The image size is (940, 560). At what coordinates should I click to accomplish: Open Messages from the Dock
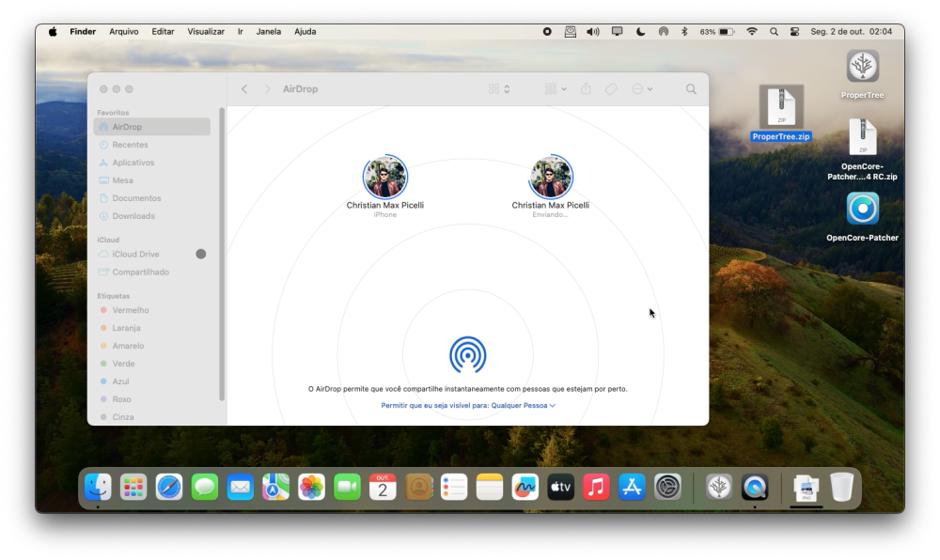pos(204,487)
